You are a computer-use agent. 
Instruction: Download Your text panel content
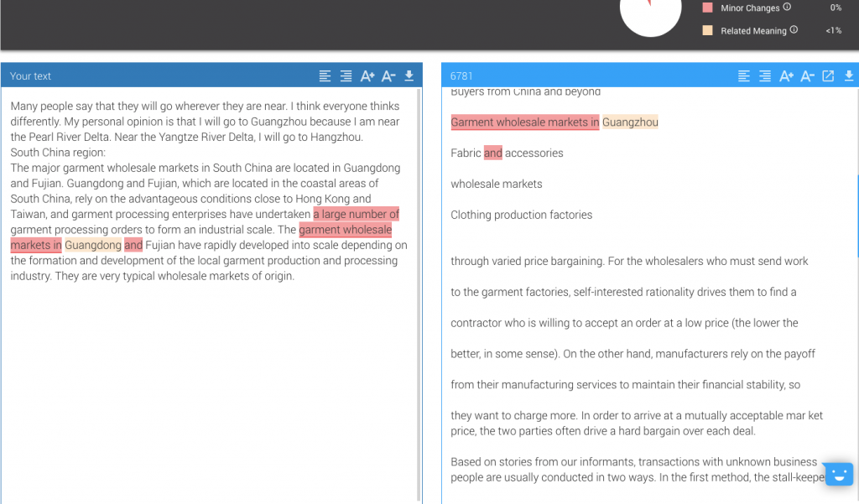click(409, 76)
